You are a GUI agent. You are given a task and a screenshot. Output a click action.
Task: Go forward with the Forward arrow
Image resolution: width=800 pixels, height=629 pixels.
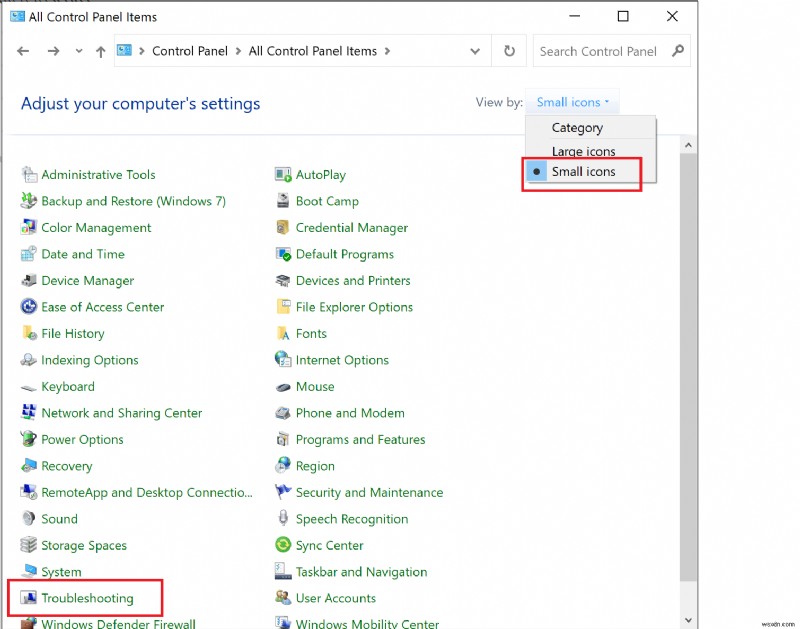pyautogui.click(x=53, y=51)
